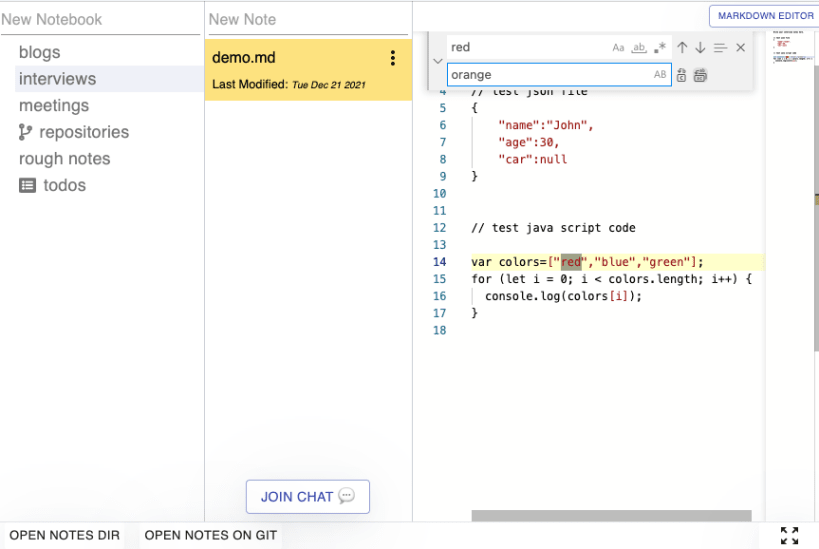
Task: Toggle regular expression search option
Action: (660, 48)
